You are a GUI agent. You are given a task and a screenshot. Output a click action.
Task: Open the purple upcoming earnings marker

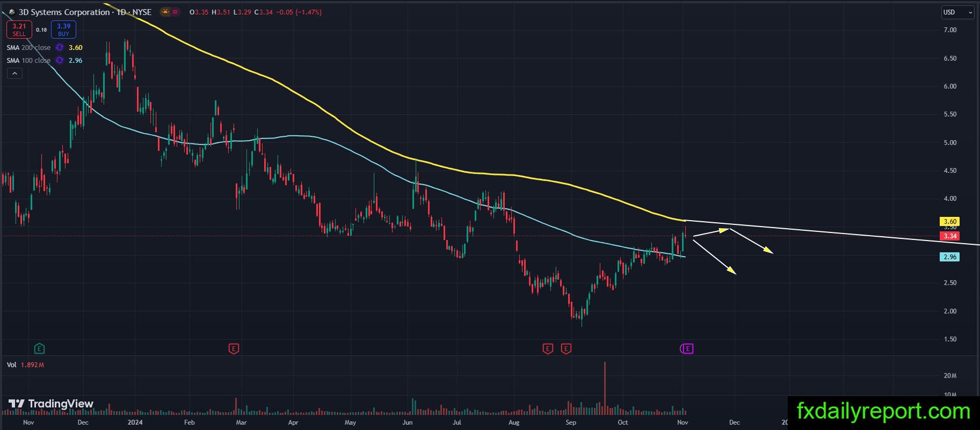tap(687, 349)
